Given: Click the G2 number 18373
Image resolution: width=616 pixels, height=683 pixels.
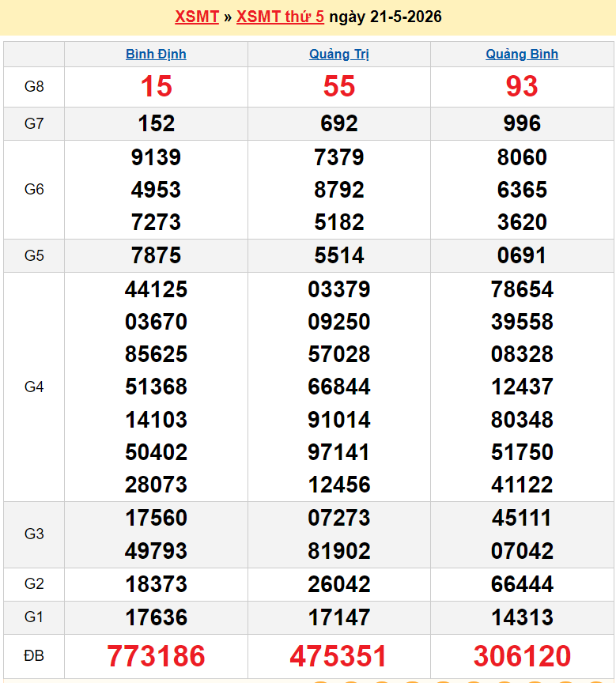Looking at the screenshot, I should (x=156, y=584).
